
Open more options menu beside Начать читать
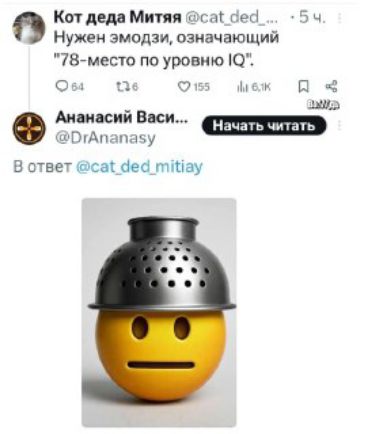340,126
